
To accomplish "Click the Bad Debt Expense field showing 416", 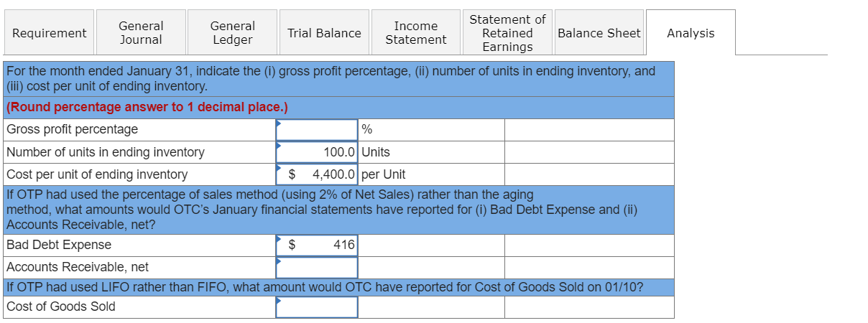I will pos(317,245).
